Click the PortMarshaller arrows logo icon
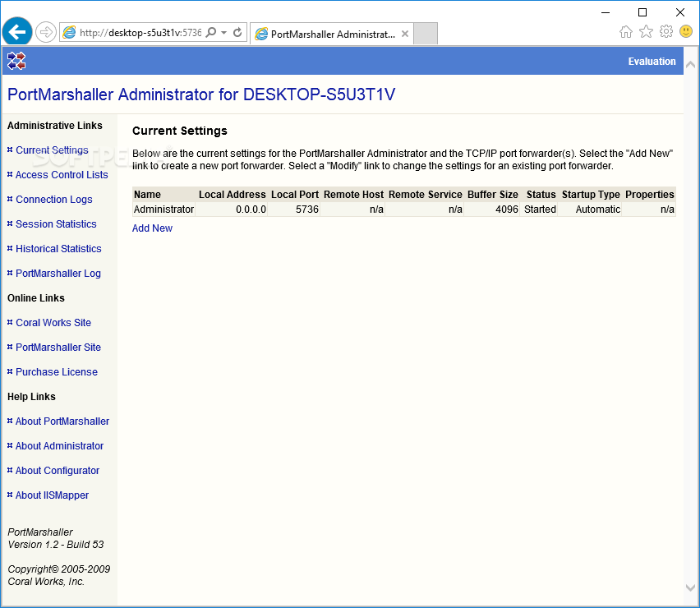700x608 pixels. click(16, 61)
